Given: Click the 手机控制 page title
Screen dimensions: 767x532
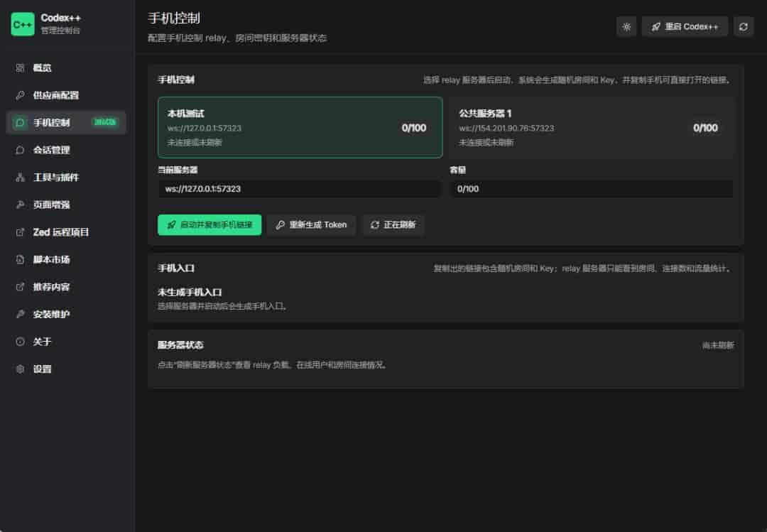Looking at the screenshot, I should (x=174, y=18).
